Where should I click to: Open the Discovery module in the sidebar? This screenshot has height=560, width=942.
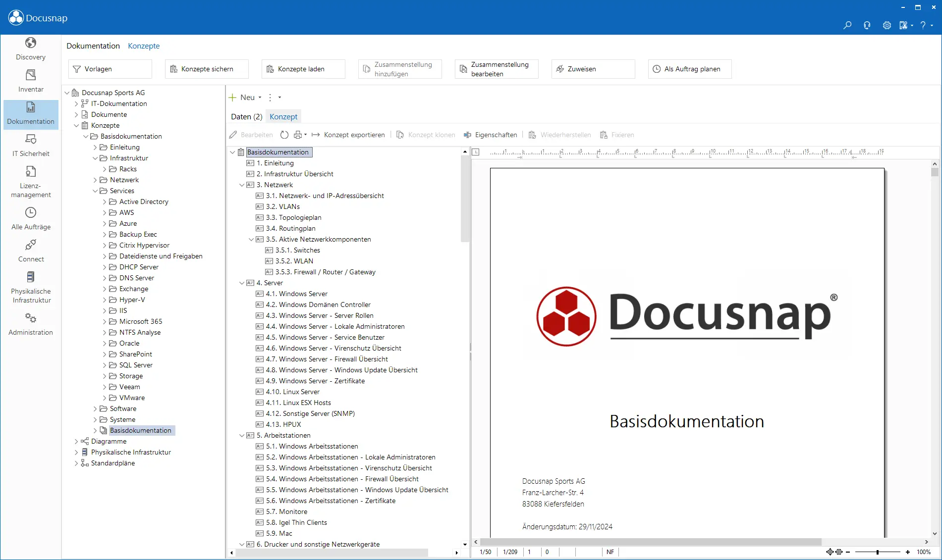[31, 49]
